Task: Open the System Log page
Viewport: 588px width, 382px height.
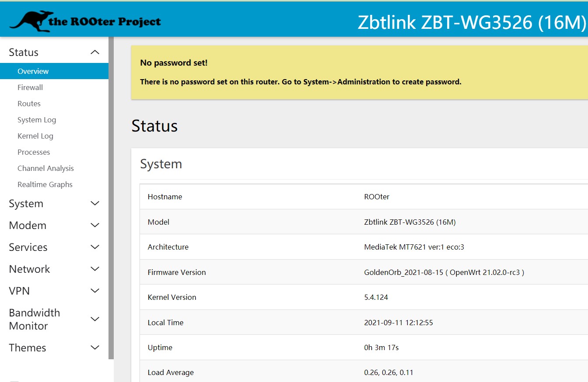Action: tap(37, 120)
